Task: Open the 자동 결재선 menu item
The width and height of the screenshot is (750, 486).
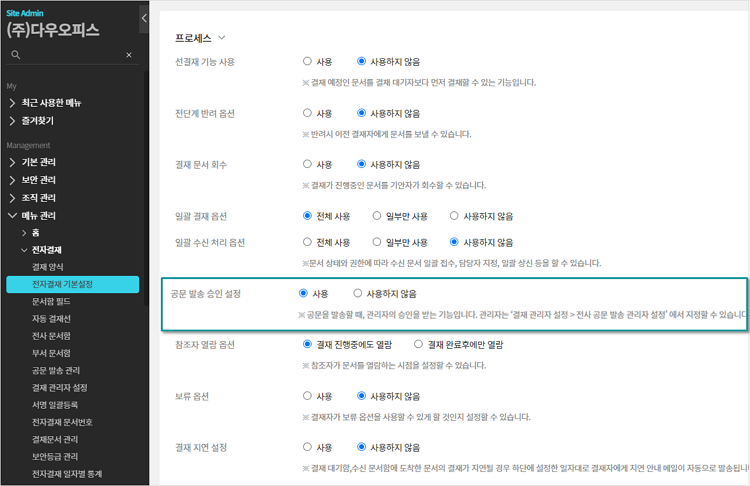Action: click(54, 318)
